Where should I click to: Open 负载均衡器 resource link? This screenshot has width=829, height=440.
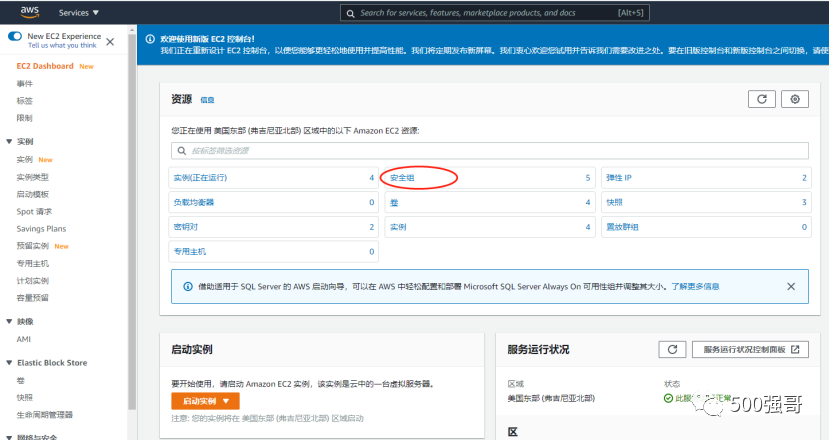pos(194,202)
